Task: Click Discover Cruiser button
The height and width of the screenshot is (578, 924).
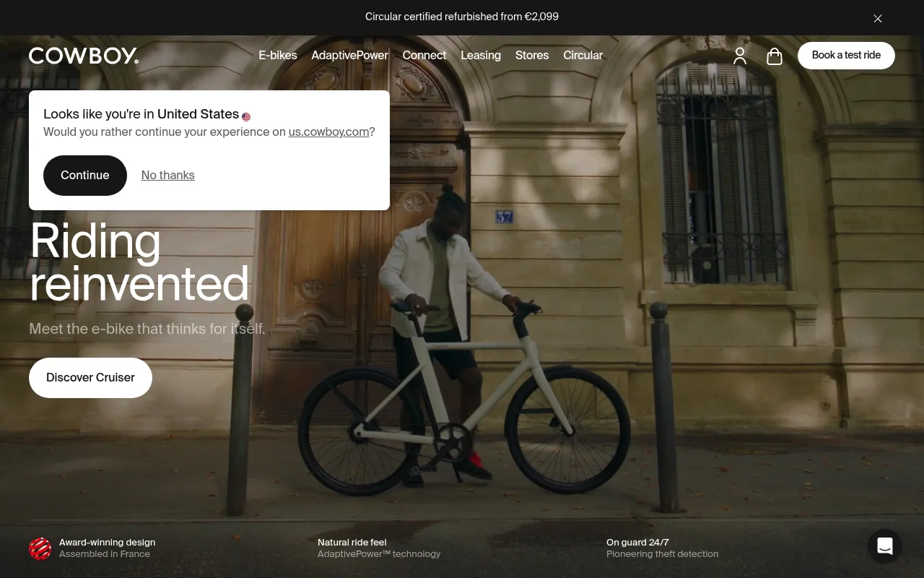Action: pos(90,378)
